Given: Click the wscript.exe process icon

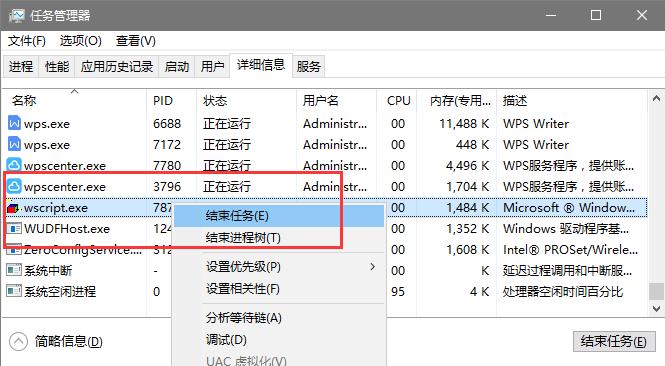Looking at the screenshot, I should click(13, 208).
